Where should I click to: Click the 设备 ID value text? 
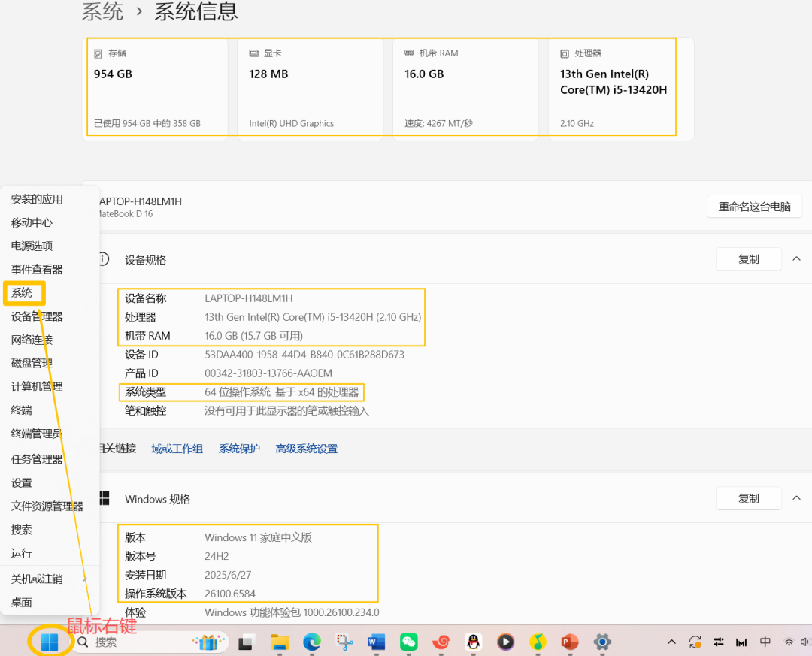click(x=304, y=355)
